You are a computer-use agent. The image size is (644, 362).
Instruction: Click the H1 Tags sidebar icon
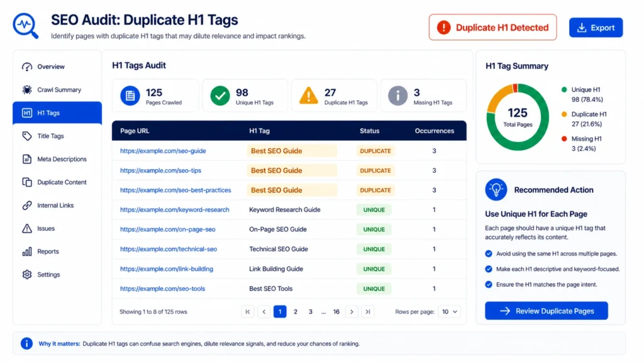[x=27, y=113]
